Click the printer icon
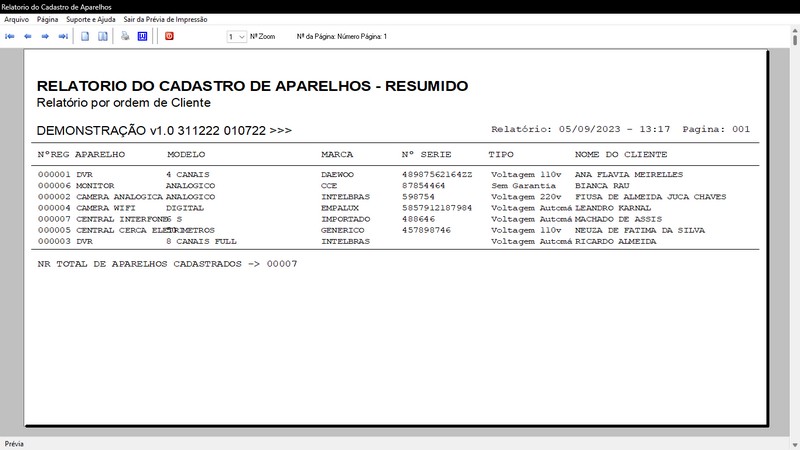The height and width of the screenshot is (450, 800). click(125, 36)
